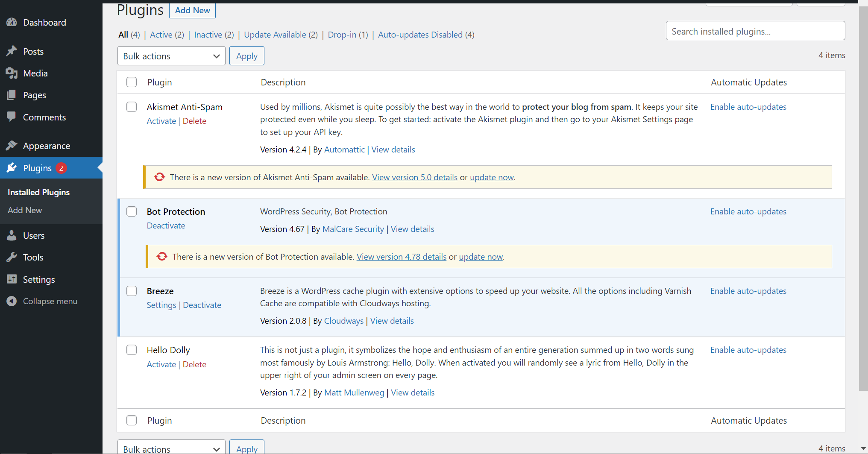Show Update Available plugins
Viewport: 868px width, 454px height.
click(275, 35)
